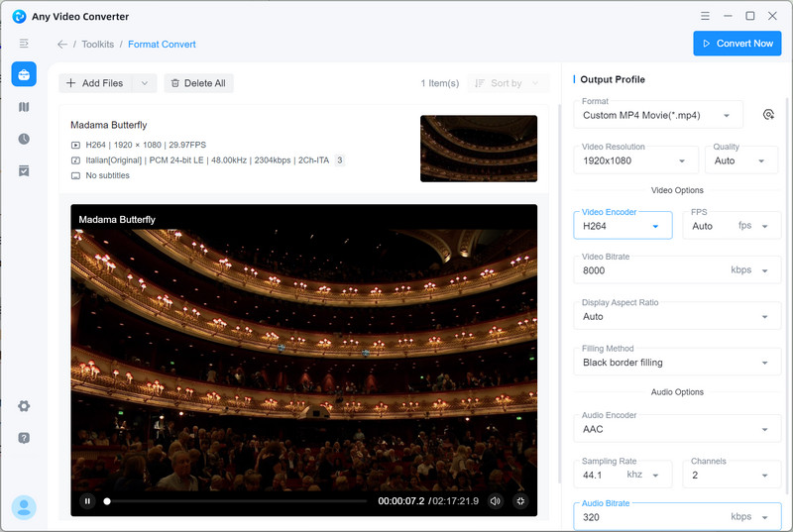Open the completed tasks sidebar icon
The image size is (793, 532).
(x=24, y=170)
